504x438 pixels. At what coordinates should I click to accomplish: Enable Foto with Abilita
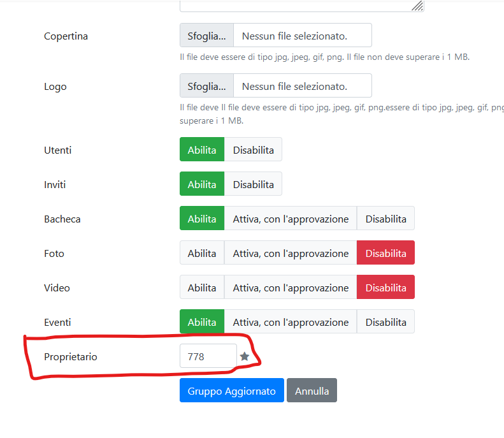(202, 252)
